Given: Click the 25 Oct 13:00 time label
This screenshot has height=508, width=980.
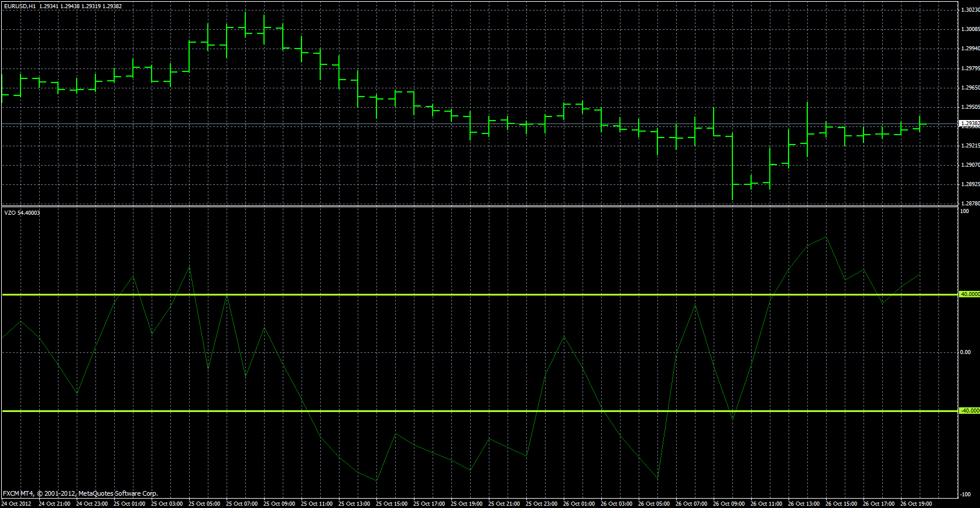Looking at the screenshot, I should tap(354, 504).
